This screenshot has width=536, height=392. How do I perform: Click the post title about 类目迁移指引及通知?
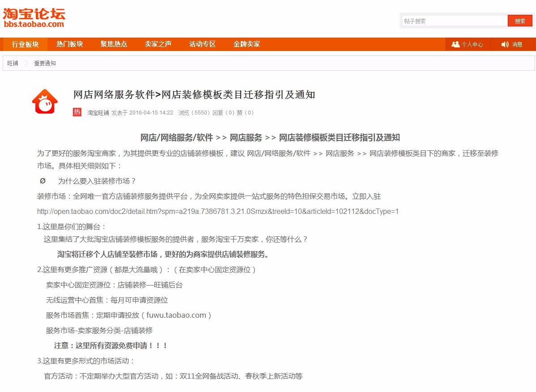[194, 94]
